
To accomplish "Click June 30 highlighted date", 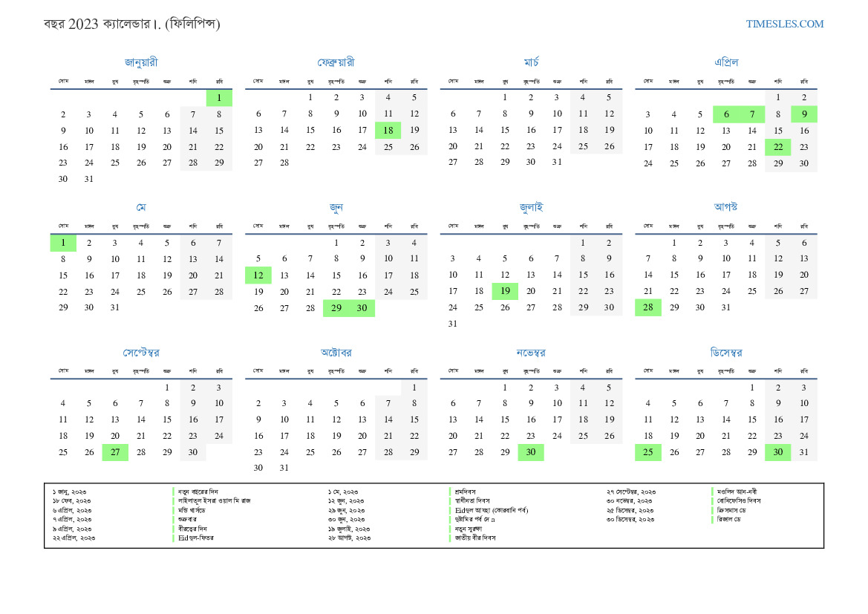I will click(x=362, y=308).
